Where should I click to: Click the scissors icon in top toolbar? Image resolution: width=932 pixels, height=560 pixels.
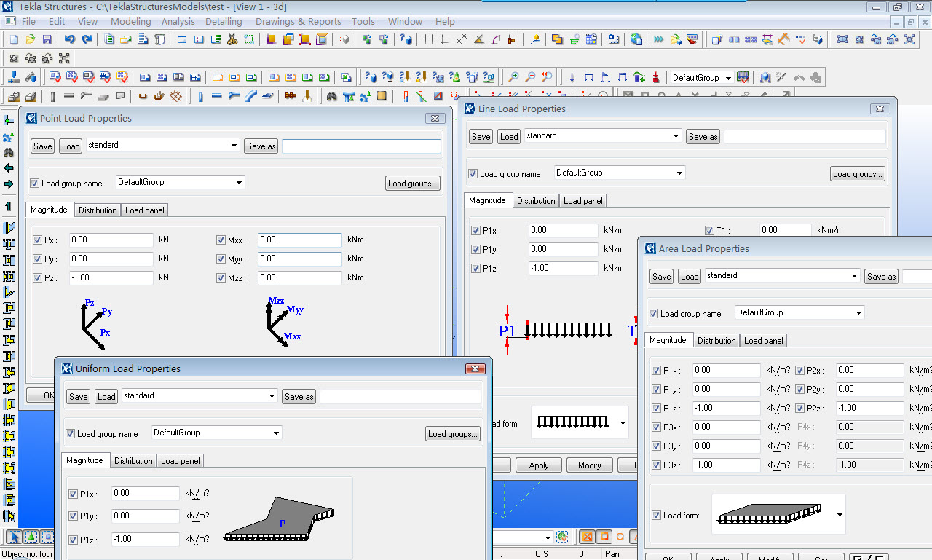tap(232, 39)
